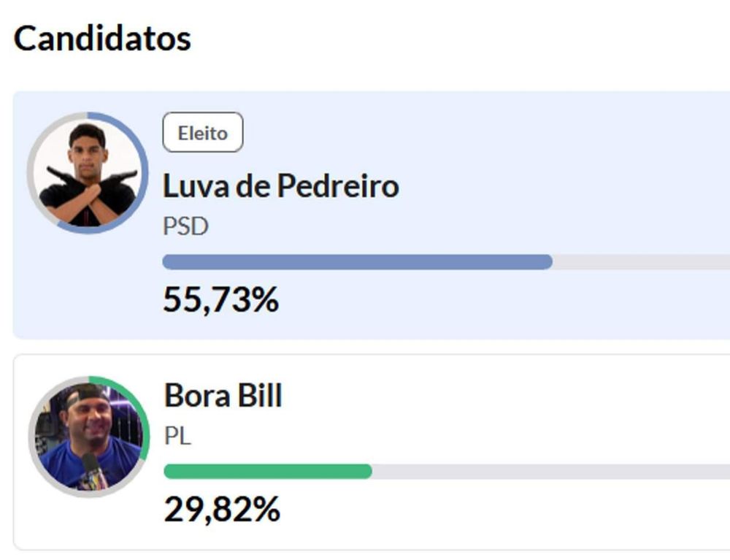
Task: Click the gray unfilled part of Luva's vote bar
Action: tap(641, 262)
